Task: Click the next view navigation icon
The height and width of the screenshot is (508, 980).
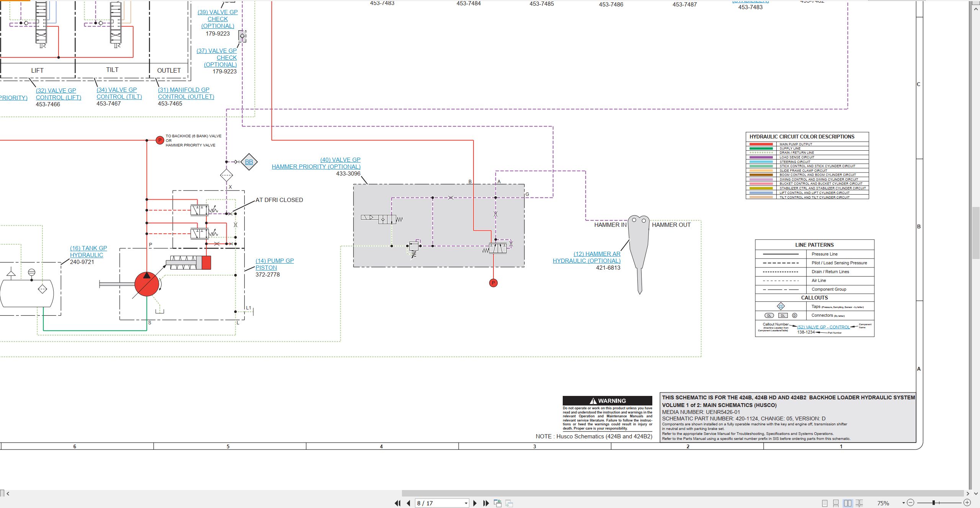Action: (509, 503)
